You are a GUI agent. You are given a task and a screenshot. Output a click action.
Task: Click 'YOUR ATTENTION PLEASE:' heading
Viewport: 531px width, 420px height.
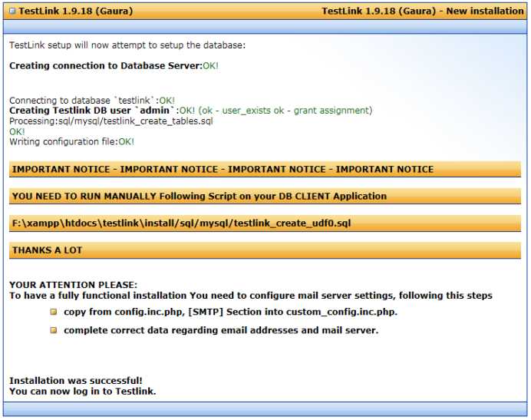[74, 285]
